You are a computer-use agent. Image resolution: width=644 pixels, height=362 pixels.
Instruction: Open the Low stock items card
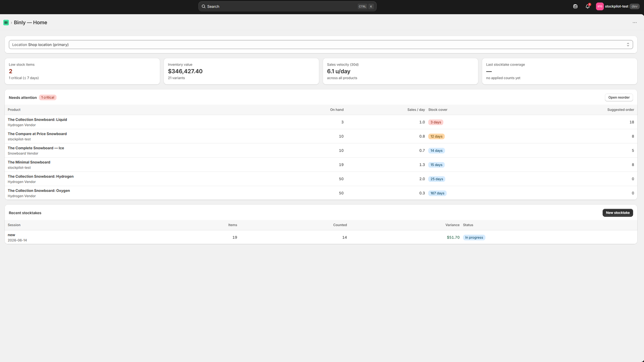coord(82,71)
